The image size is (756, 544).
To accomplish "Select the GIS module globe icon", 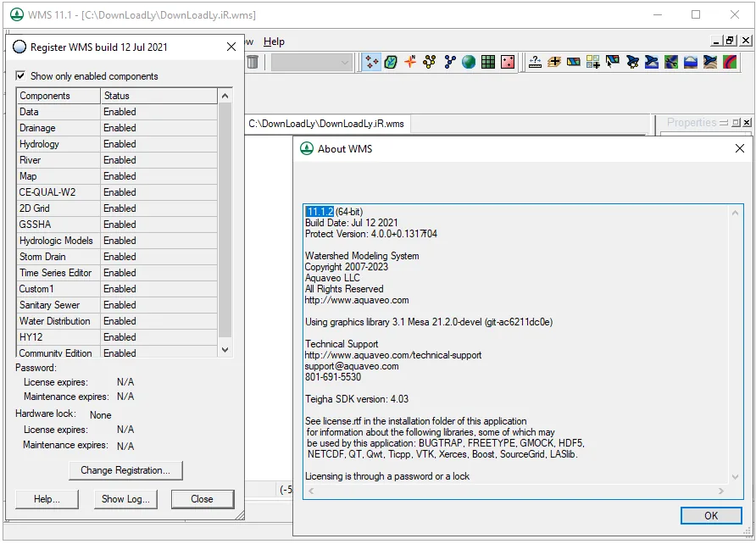I will 469,62.
